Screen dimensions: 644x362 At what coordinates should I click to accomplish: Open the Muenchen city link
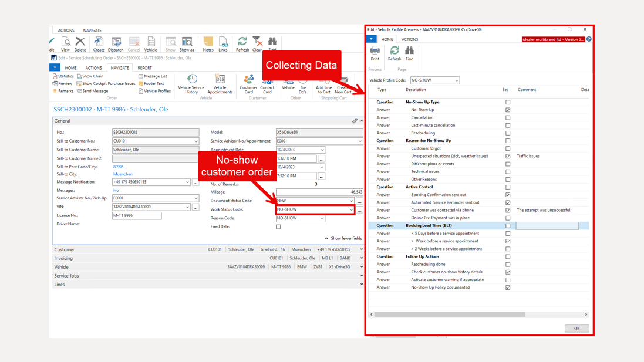pos(123,174)
